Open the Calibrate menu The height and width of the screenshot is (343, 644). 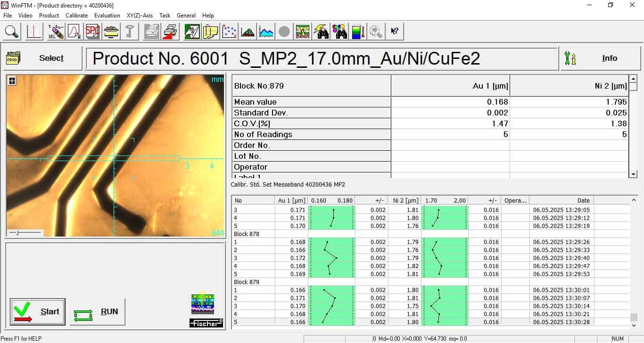76,15
